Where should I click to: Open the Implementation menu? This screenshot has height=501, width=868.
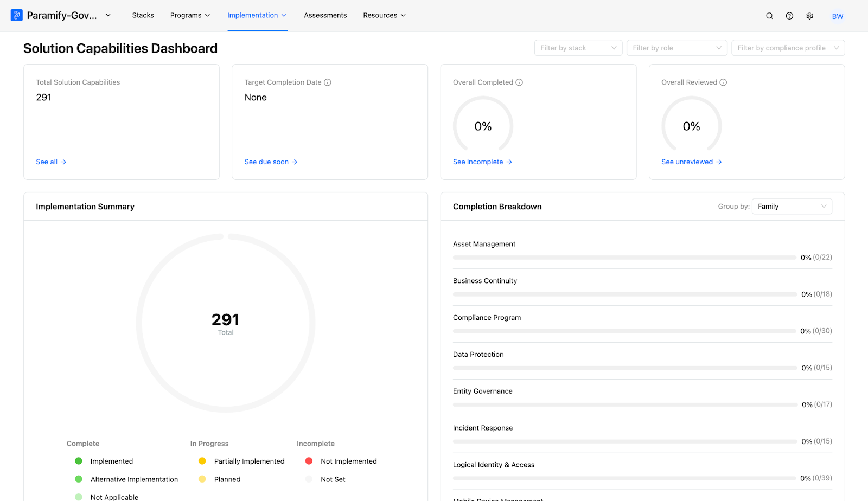[257, 15]
